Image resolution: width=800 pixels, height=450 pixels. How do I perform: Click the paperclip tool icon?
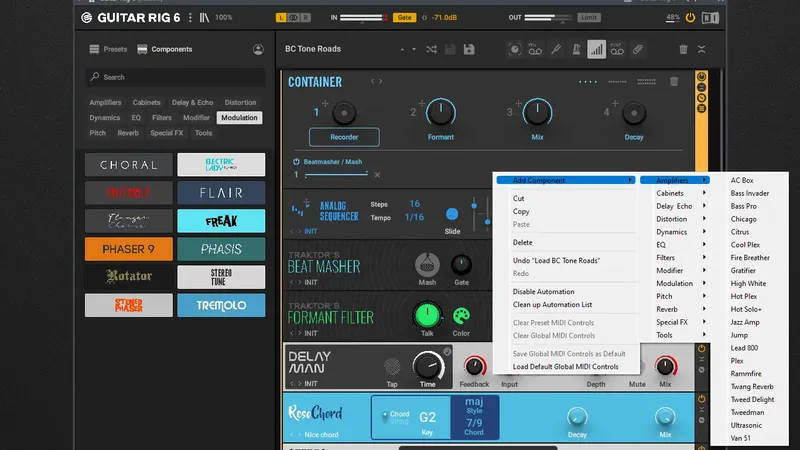(638, 49)
